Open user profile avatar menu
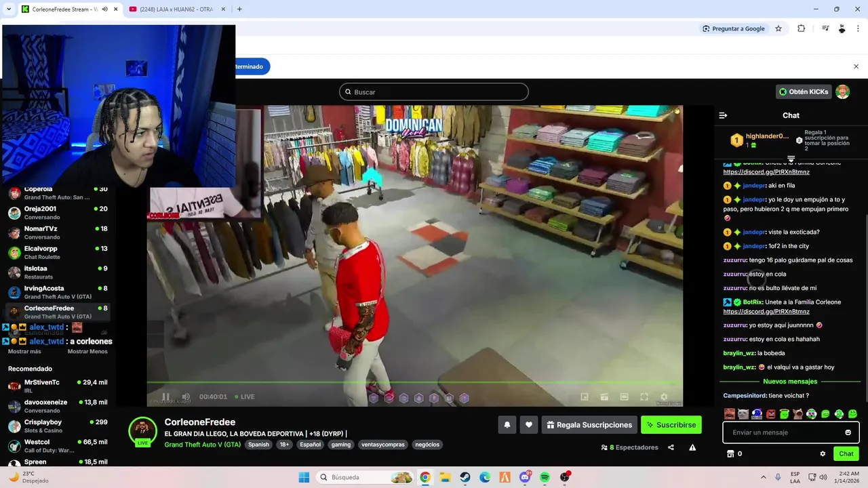The height and width of the screenshot is (488, 868). point(843,91)
